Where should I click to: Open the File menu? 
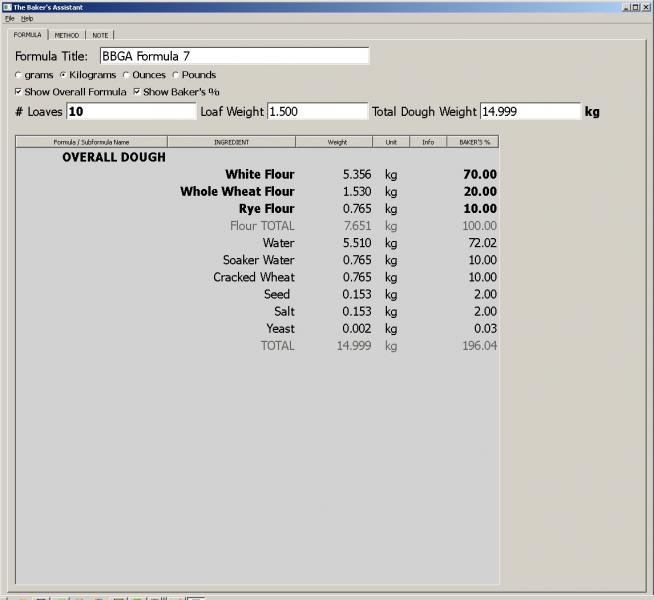[x=9, y=18]
